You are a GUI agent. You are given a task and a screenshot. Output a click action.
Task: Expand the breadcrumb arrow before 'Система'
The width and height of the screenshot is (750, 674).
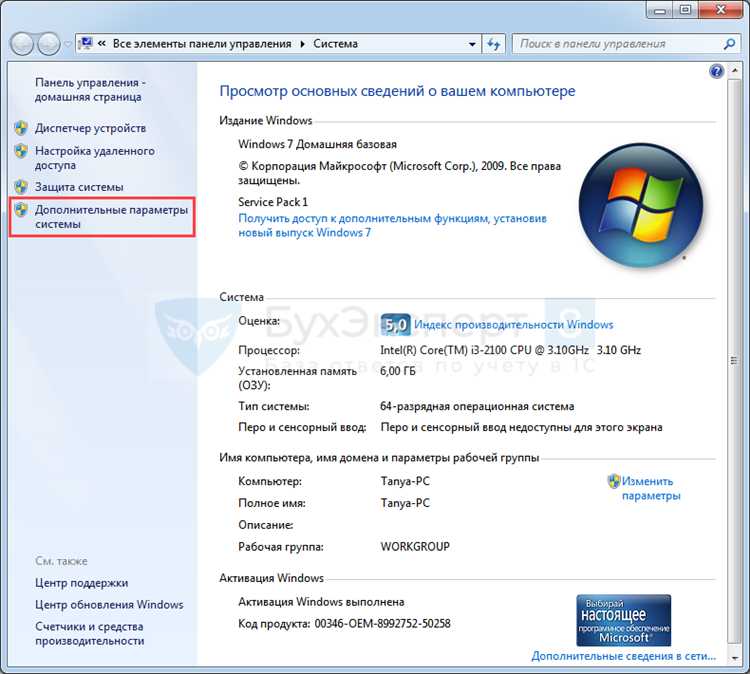302,44
